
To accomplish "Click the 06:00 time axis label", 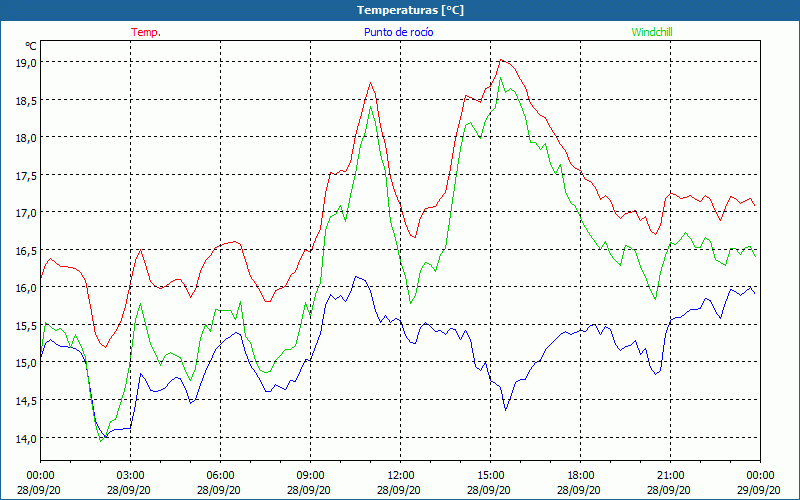I will pos(220,476).
